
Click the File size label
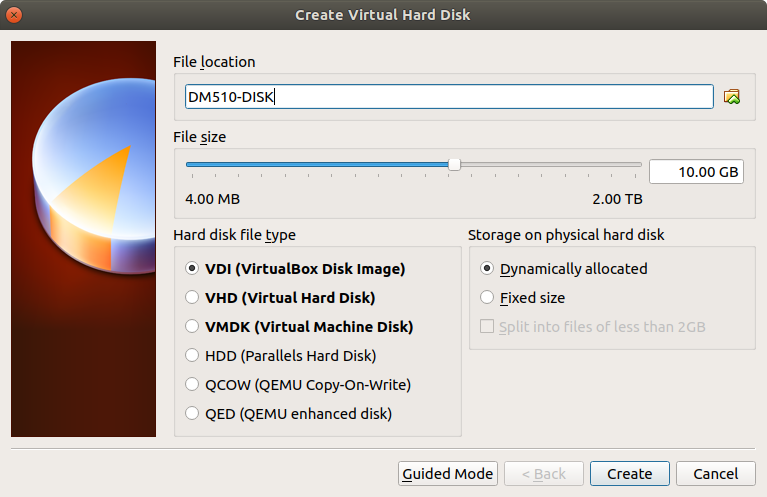click(x=200, y=137)
